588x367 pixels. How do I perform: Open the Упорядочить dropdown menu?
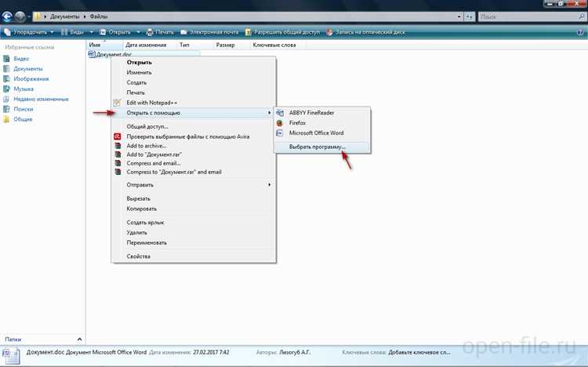(30, 32)
